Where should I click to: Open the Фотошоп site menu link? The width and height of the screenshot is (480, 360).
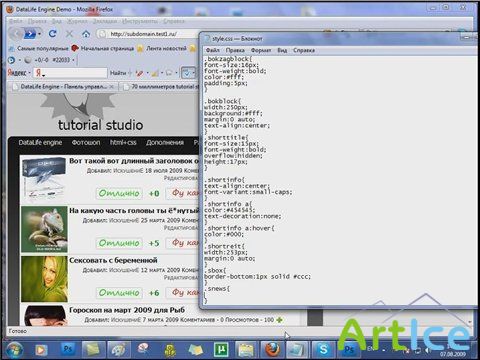point(86,143)
